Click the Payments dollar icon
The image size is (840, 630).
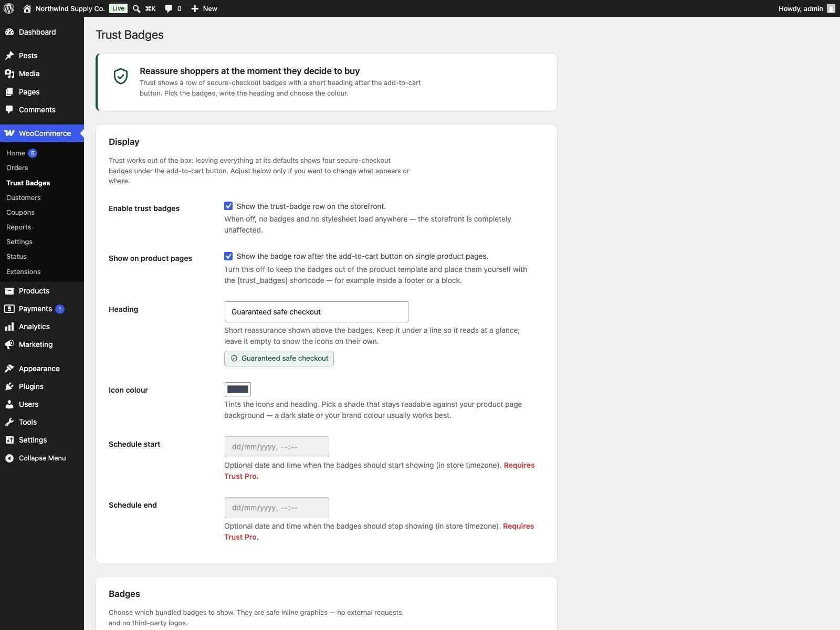pyautogui.click(x=9, y=309)
